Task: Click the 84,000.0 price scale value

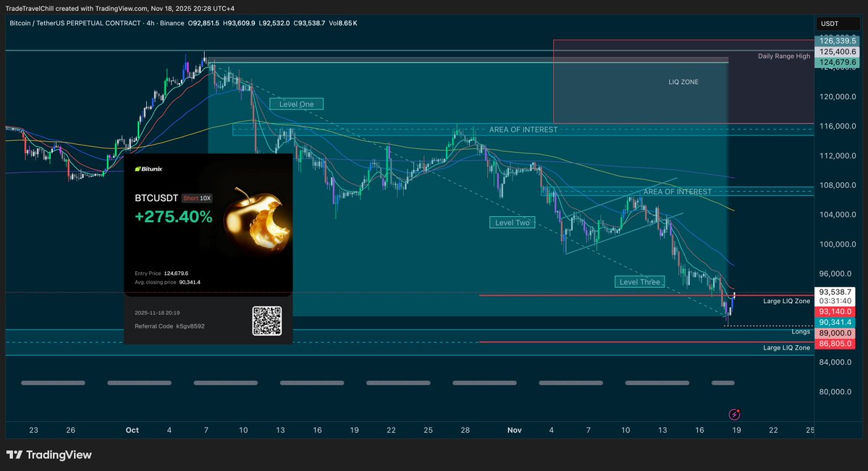Action: 835,362
